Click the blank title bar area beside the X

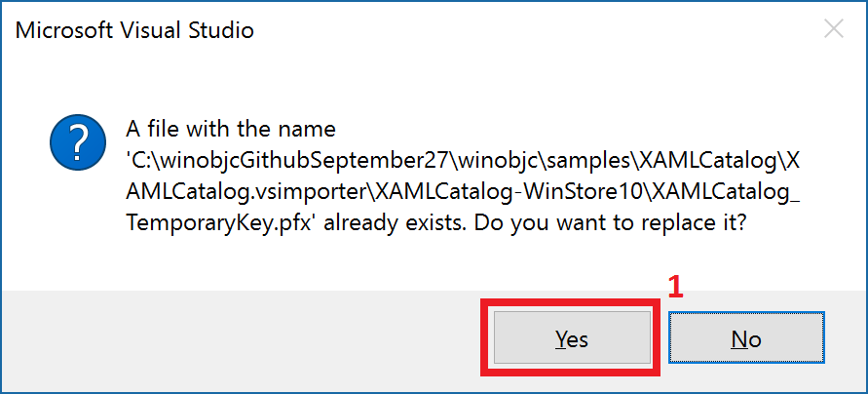pyautogui.click(x=532, y=29)
